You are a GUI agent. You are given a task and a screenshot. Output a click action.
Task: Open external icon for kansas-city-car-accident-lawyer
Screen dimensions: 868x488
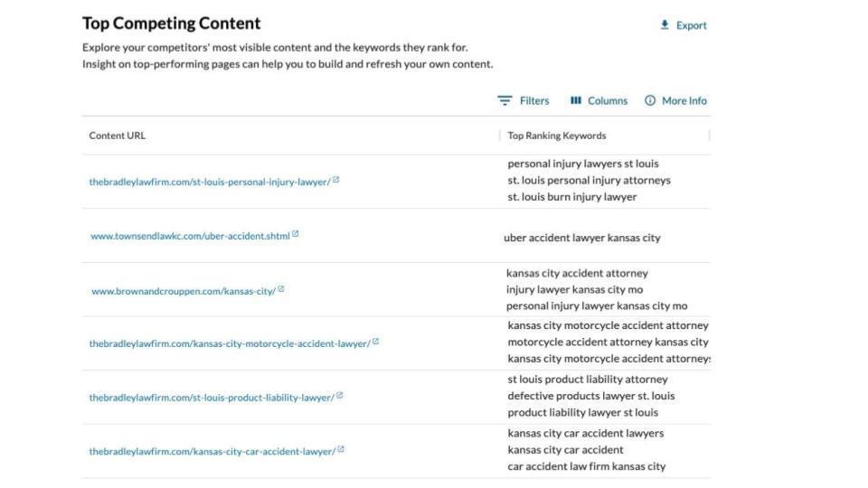(x=342, y=449)
